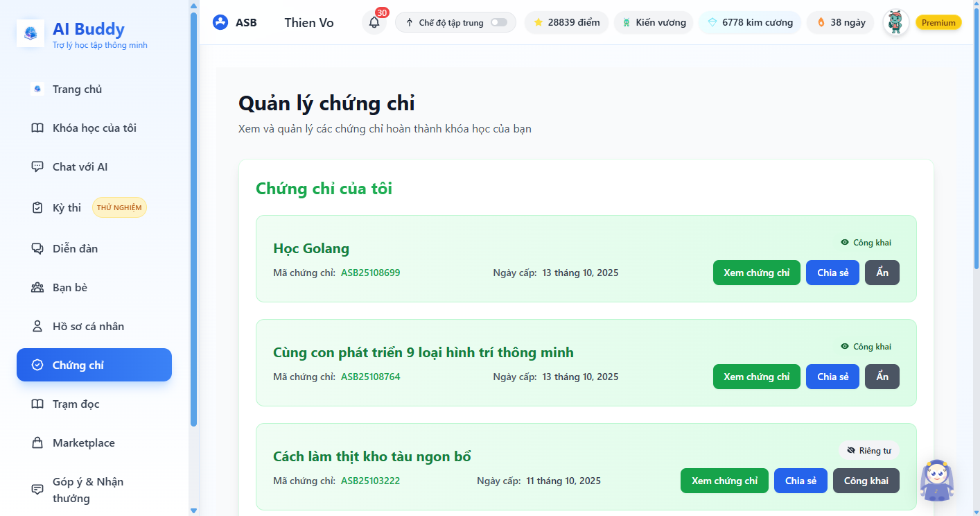Click the AI Buddy logo icon
Image resolution: width=980 pixels, height=516 pixels.
(x=30, y=33)
